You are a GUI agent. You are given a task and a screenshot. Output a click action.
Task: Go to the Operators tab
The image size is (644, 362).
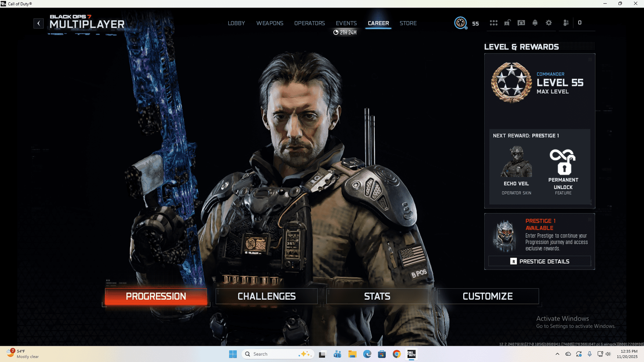[309, 23]
